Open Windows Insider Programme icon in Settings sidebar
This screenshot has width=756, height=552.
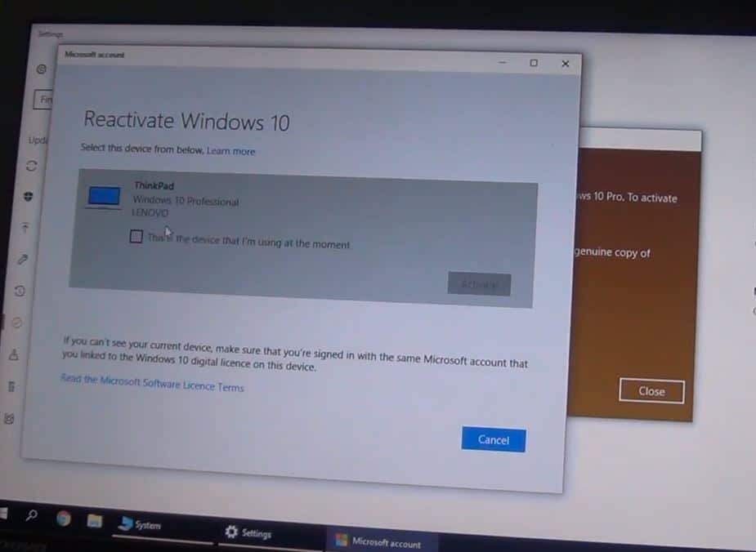tap(9, 419)
